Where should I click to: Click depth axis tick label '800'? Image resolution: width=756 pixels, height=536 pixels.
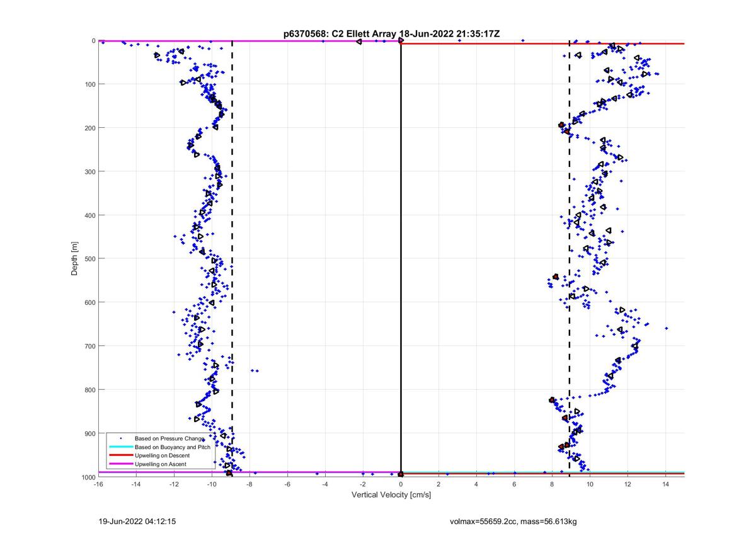(89, 390)
